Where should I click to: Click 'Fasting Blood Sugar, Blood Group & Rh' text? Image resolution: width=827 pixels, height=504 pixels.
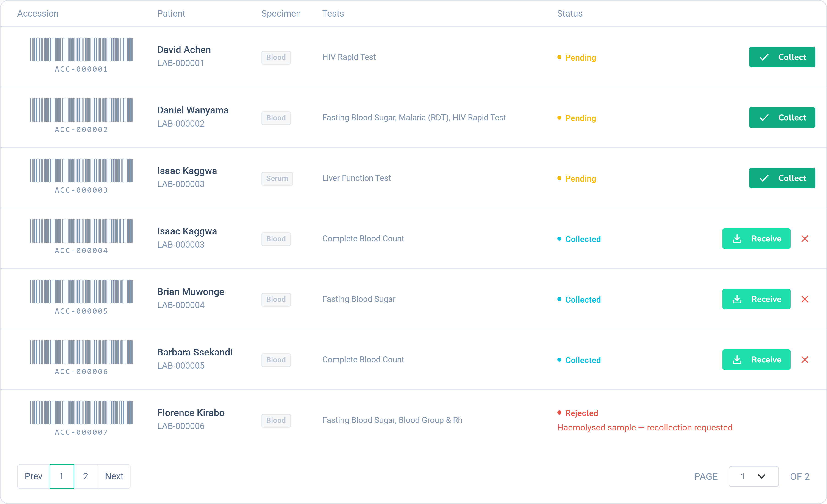pos(392,420)
